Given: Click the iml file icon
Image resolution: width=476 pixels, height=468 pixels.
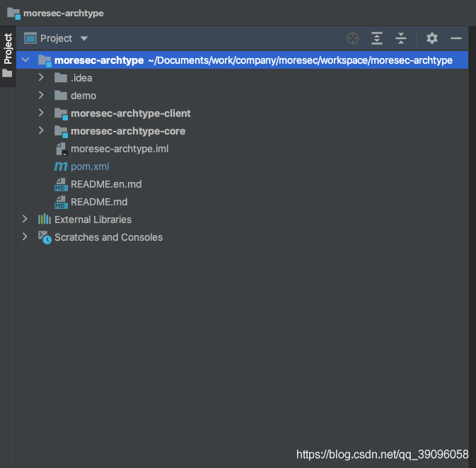Looking at the screenshot, I should click(62, 149).
